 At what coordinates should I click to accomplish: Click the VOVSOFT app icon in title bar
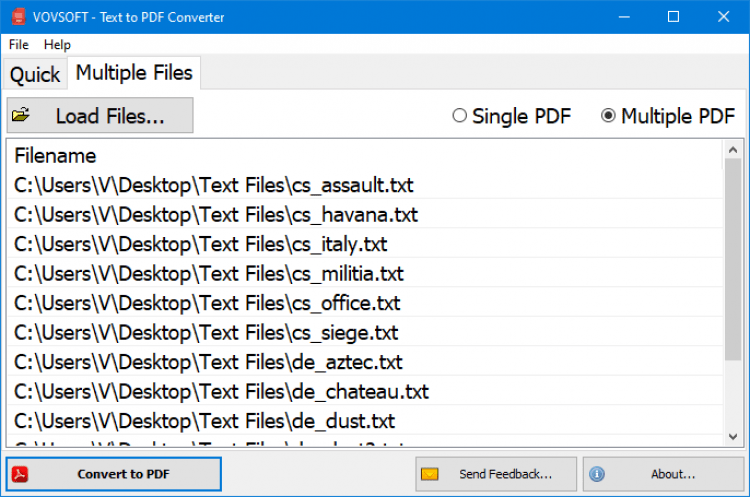pyautogui.click(x=13, y=17)
